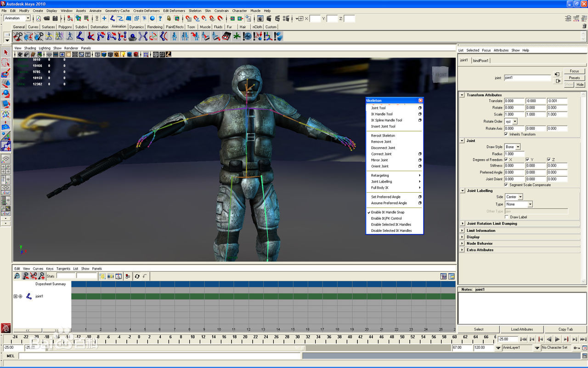
Task: Click the light bulb icon in viewport toolbar
Action: [x=123, y=54]
